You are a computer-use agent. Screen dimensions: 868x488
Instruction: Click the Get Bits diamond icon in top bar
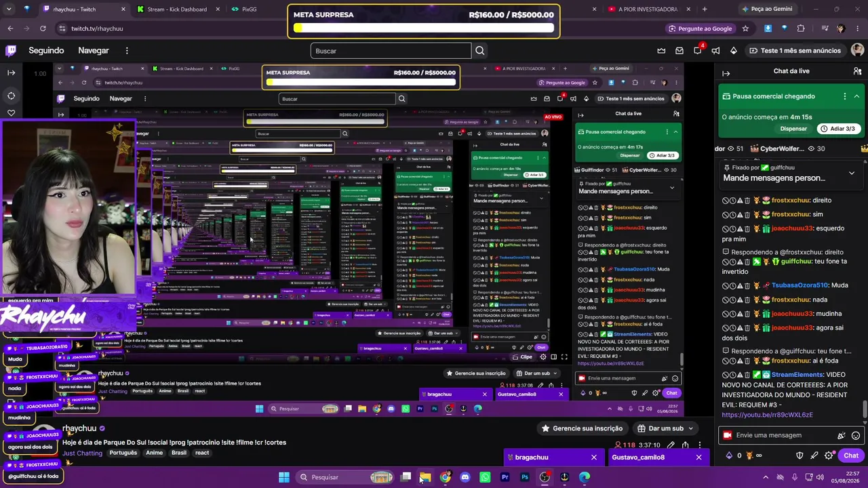[733, 51]
